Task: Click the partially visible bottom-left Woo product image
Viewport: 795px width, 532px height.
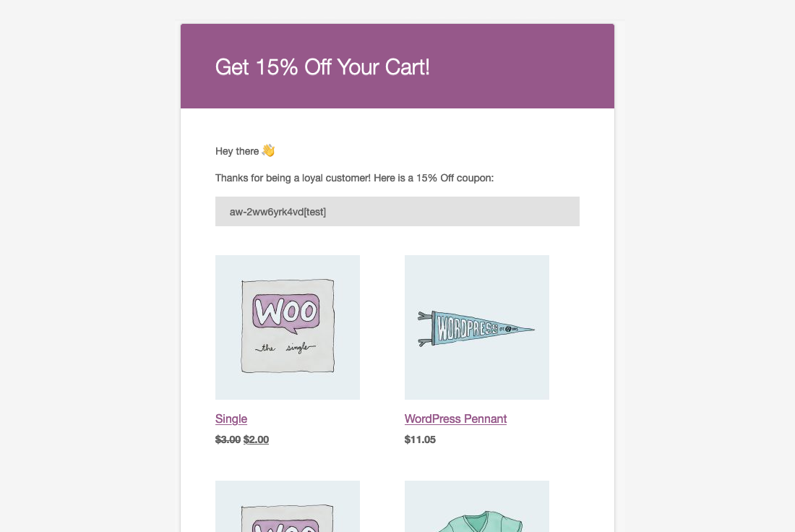Action: pos(288,510)
